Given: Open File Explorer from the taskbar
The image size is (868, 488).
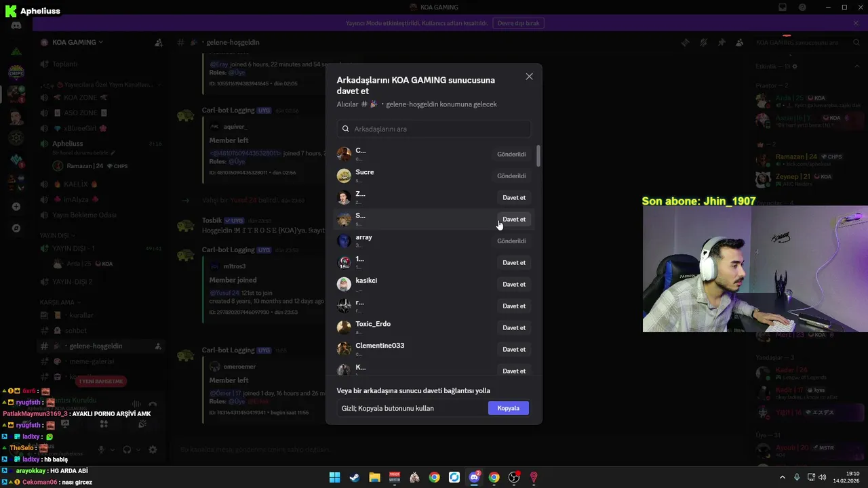Looking at the screenshot, I should point(374,478).
